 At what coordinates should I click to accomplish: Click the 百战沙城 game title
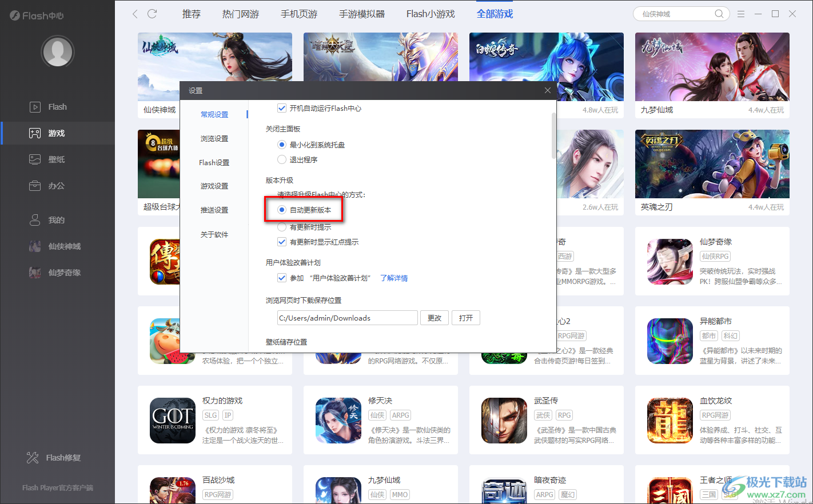click(x=218, y=480)
